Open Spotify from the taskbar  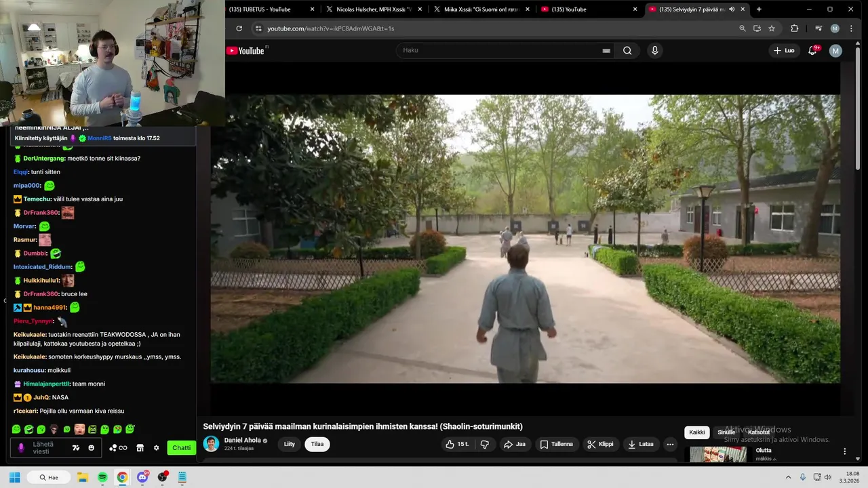pos(102,477)
